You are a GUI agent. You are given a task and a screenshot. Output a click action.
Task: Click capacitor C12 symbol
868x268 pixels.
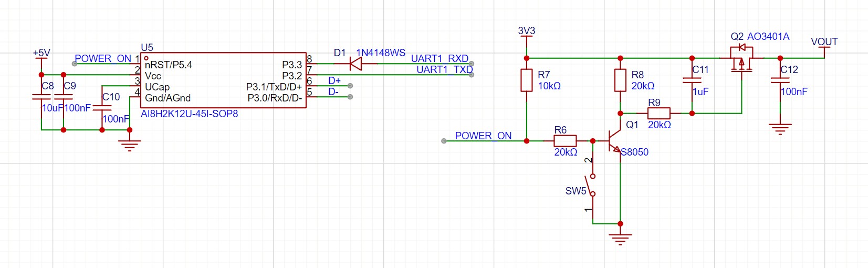point(780,80)
